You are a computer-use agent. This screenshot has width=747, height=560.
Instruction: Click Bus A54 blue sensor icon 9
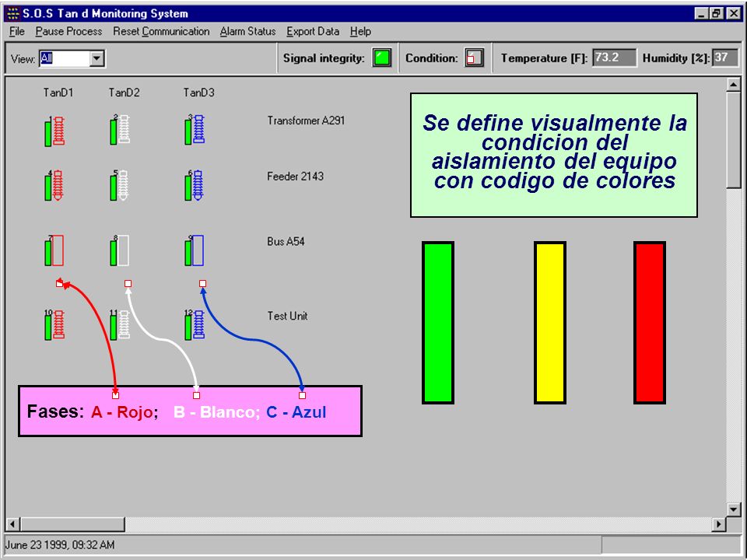194,250
